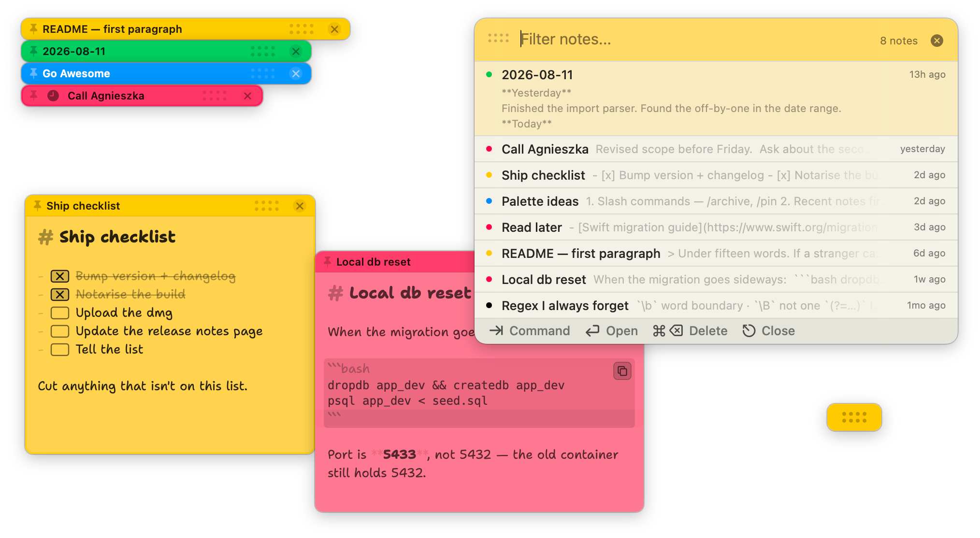Close the Go Awesome note
This screenshot has height=538, width=980.
(x=296, y=73)
